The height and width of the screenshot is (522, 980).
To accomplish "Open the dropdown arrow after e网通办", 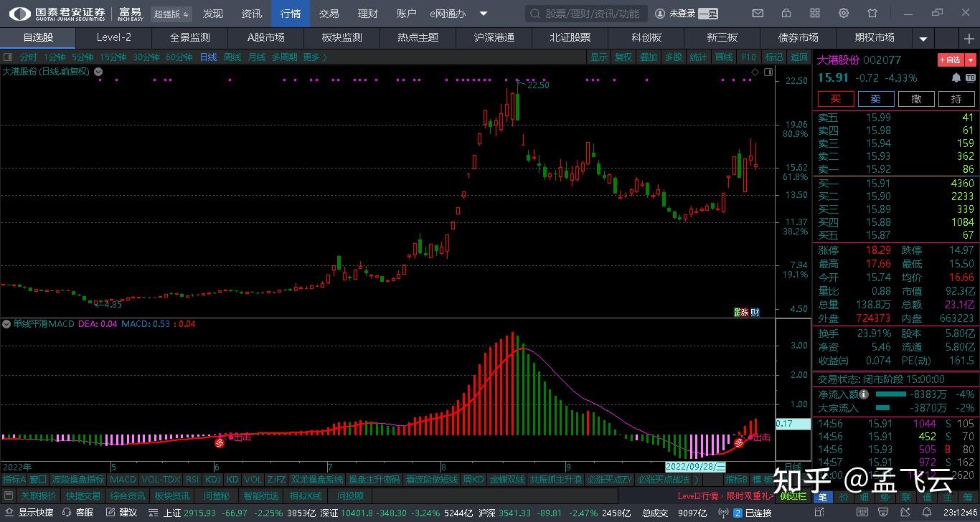I will click(x=484, y=14).
